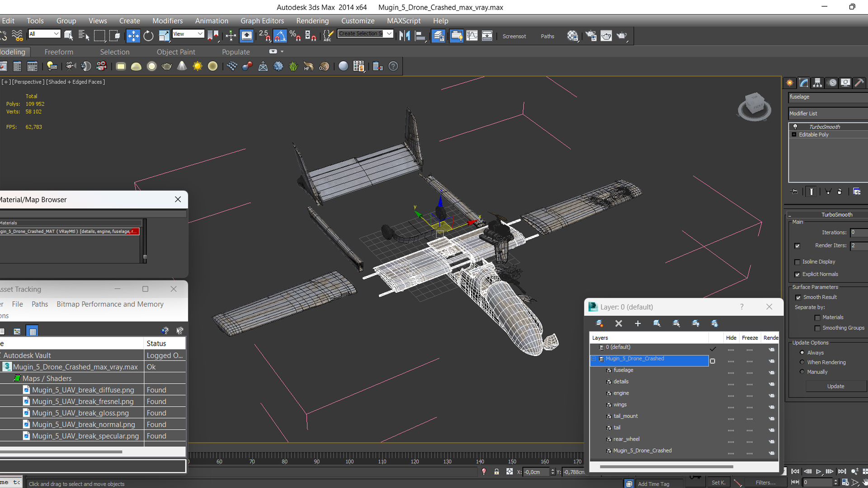Click the Select Object arrow tool
The height and width of the screenshot is (488, 868).
[68, 36]
